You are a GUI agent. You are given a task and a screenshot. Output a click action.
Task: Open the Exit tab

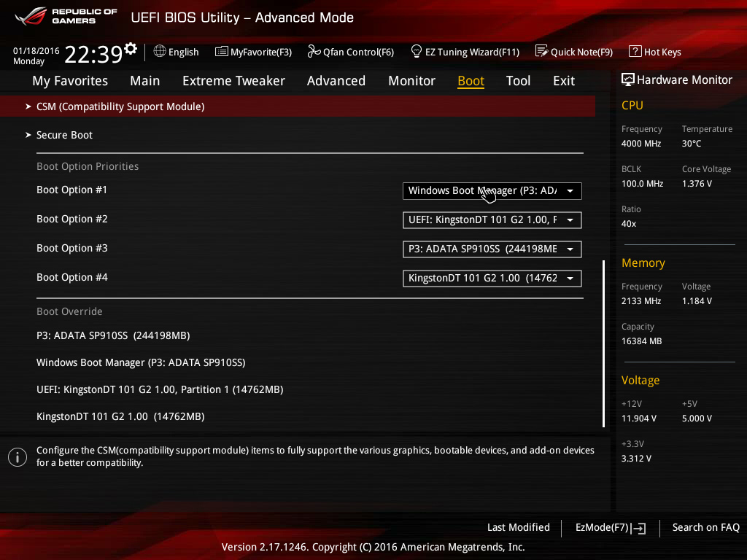point(564,81)
